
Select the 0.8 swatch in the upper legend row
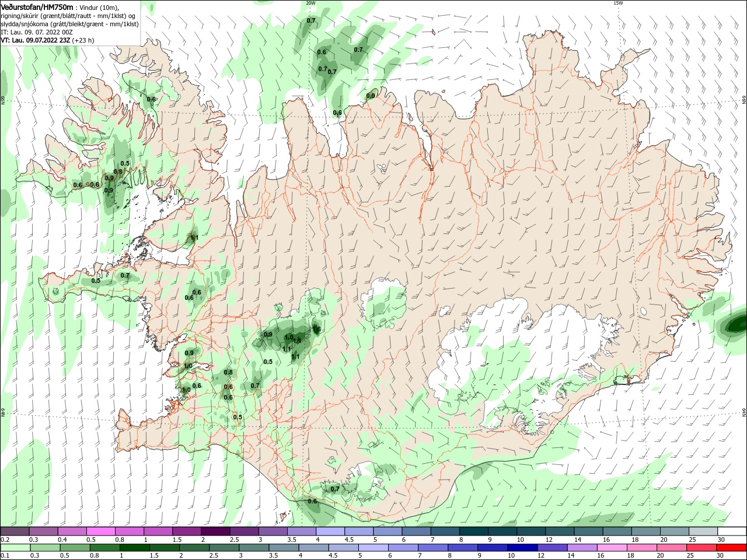point(130,531)
